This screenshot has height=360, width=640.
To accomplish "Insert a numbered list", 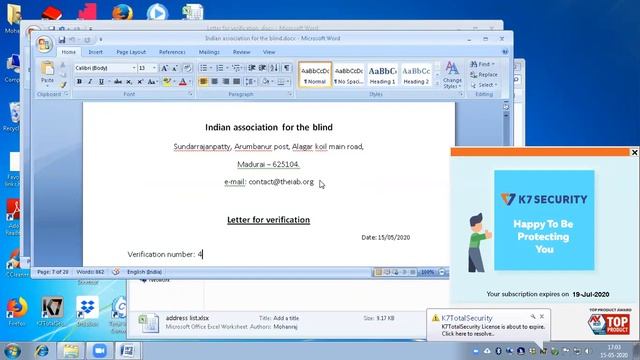I will [x=220, y=68].
